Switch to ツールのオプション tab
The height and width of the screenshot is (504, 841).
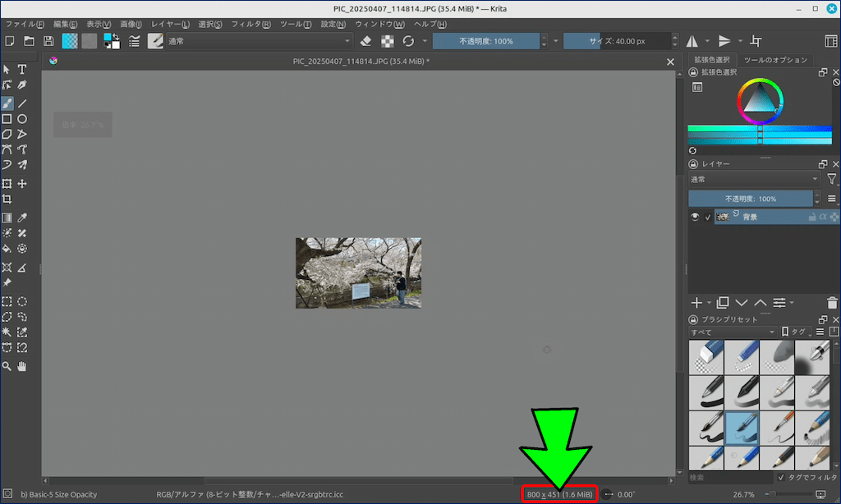pyautogui.click(x=774, y=60)
